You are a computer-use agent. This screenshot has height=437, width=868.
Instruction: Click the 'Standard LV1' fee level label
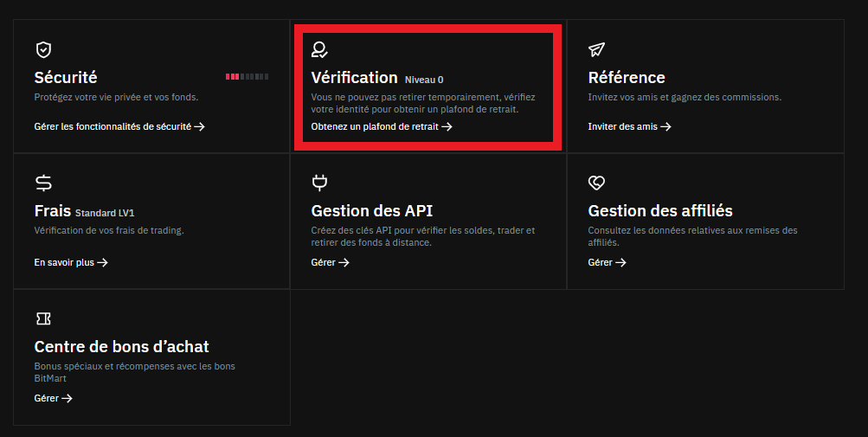[105, 213]
